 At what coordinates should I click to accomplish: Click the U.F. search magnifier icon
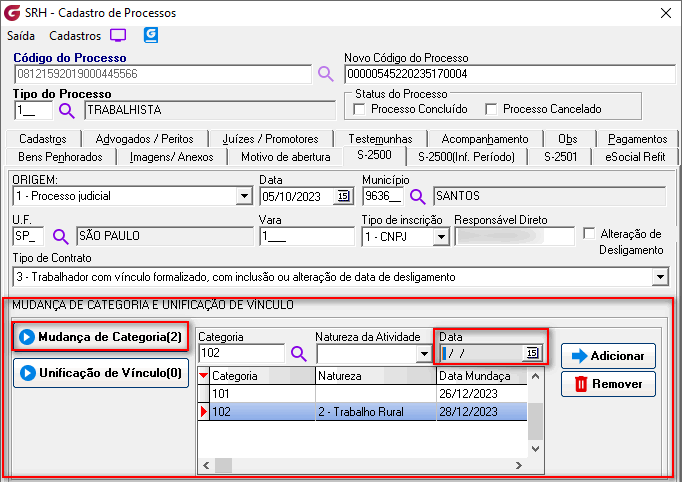tap(60, 237)
